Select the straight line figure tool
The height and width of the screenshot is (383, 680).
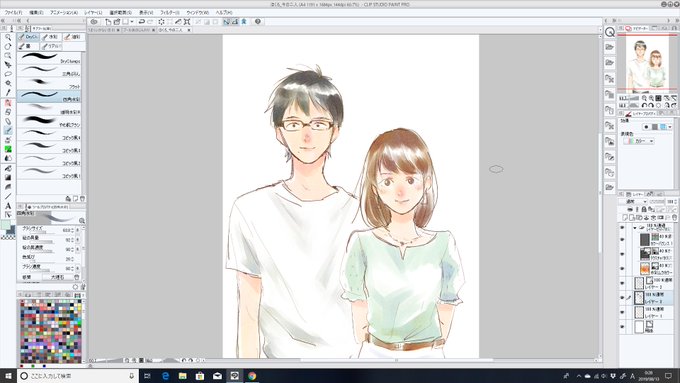8,196
